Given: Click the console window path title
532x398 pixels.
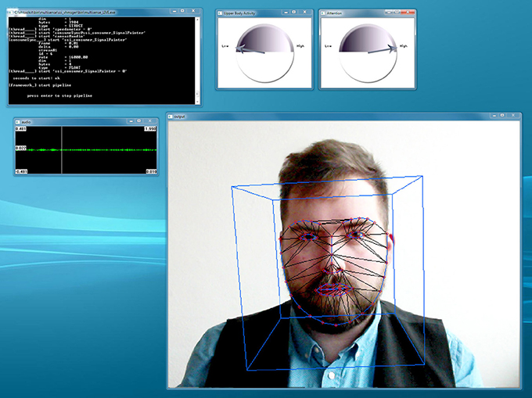Looking at the screenshot, I should [65, 13].
